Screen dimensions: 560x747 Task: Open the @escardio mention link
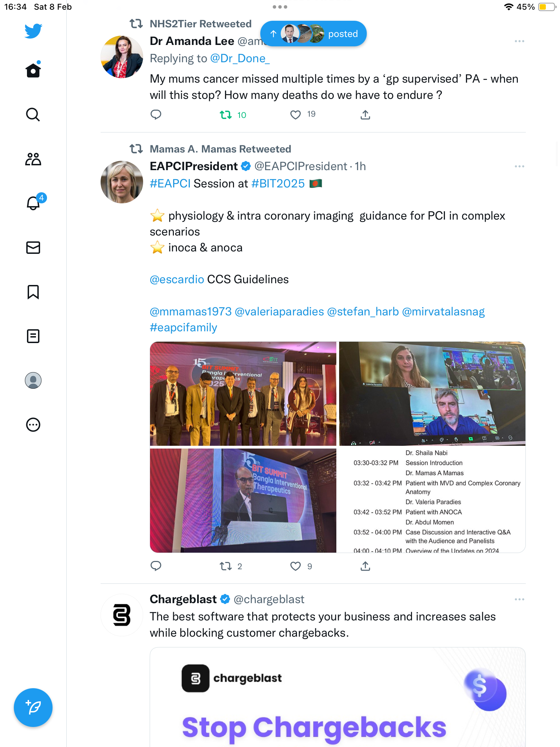pos(177,279)
